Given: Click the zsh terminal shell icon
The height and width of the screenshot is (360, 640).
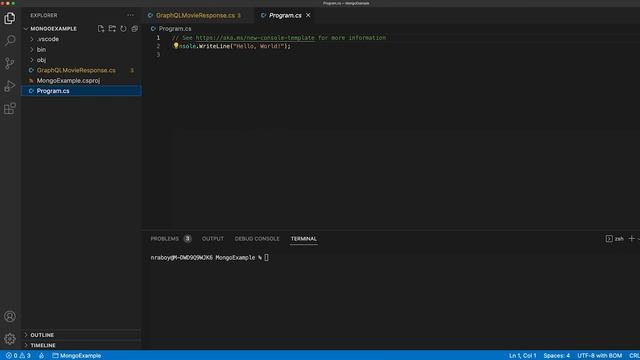Looking at the screenshot, I should click(x=609, y=238).
